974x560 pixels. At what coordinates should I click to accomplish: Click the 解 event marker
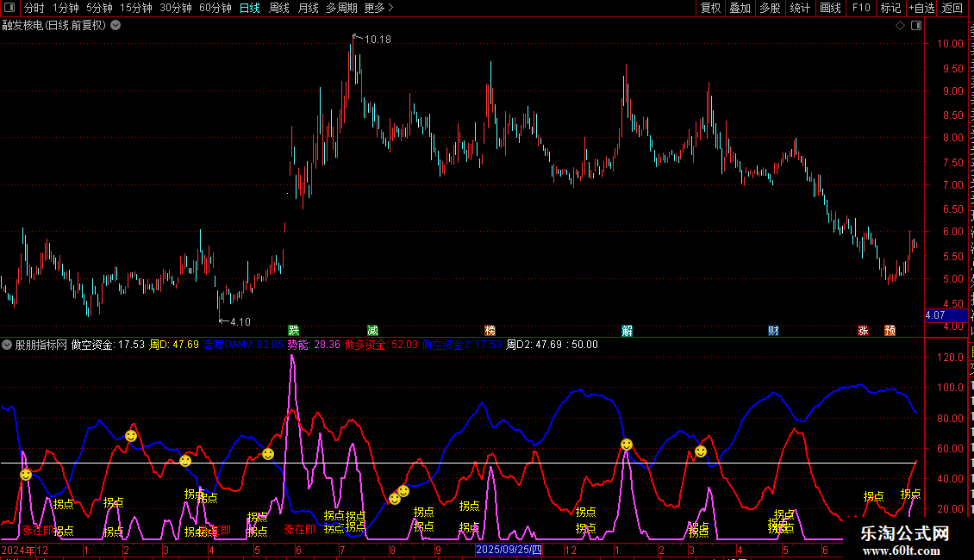click(627, 330)
